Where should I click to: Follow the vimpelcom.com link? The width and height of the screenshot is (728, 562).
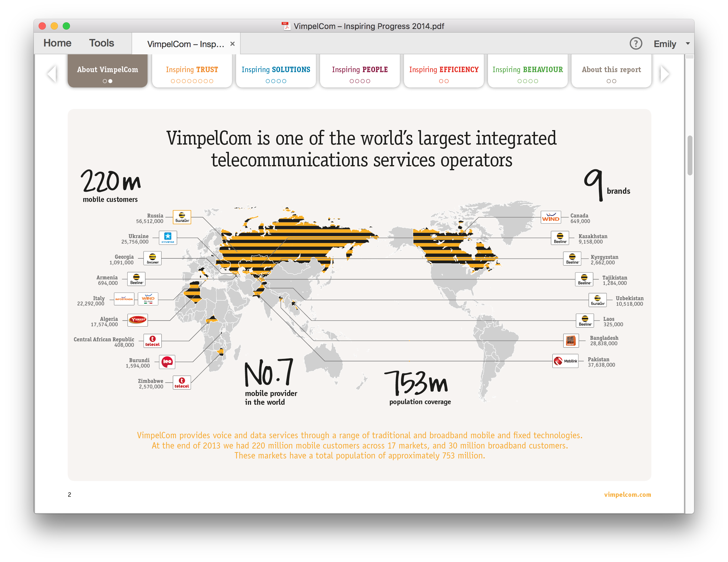point(627,494)
